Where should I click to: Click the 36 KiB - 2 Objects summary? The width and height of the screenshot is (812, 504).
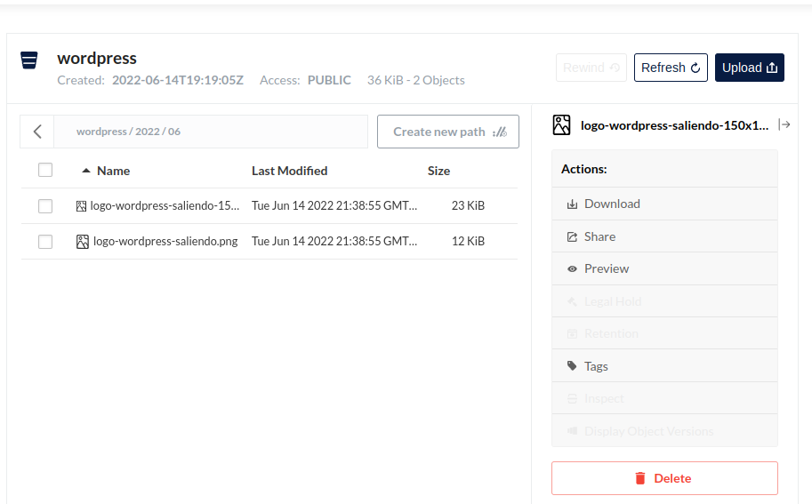416,80
